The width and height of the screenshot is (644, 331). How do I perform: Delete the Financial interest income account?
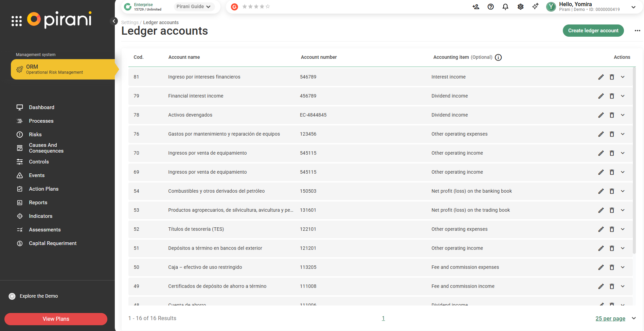[612, 96]
